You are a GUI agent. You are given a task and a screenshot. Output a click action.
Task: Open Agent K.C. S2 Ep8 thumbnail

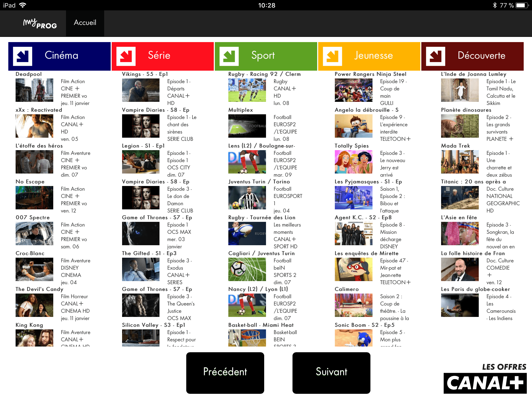pos(354,234)
